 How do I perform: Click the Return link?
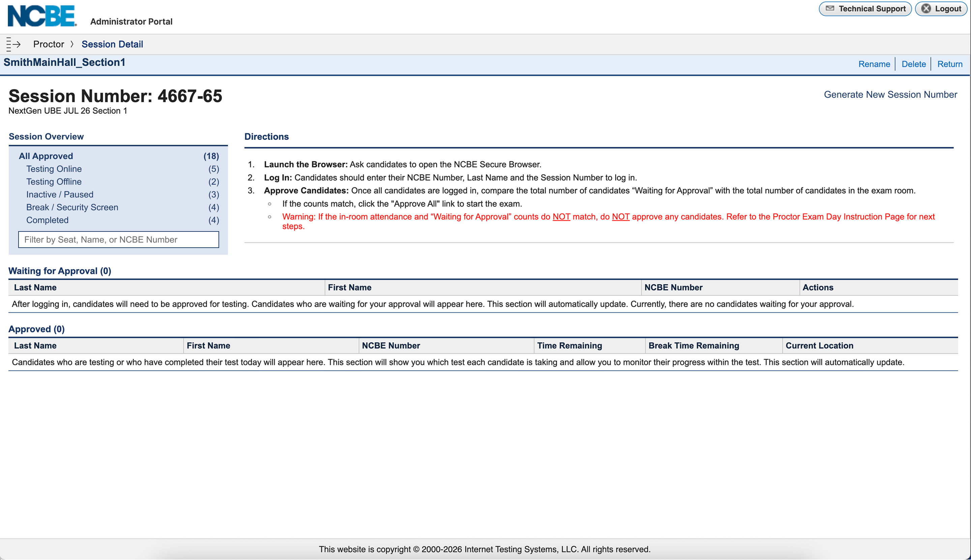tap(950, 64)
